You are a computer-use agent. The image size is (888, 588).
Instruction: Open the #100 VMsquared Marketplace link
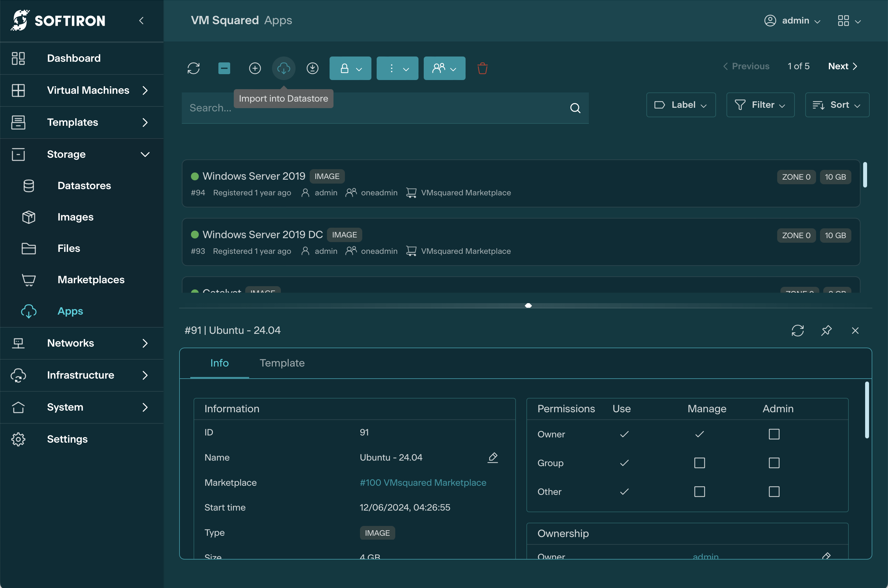point(423,482)
